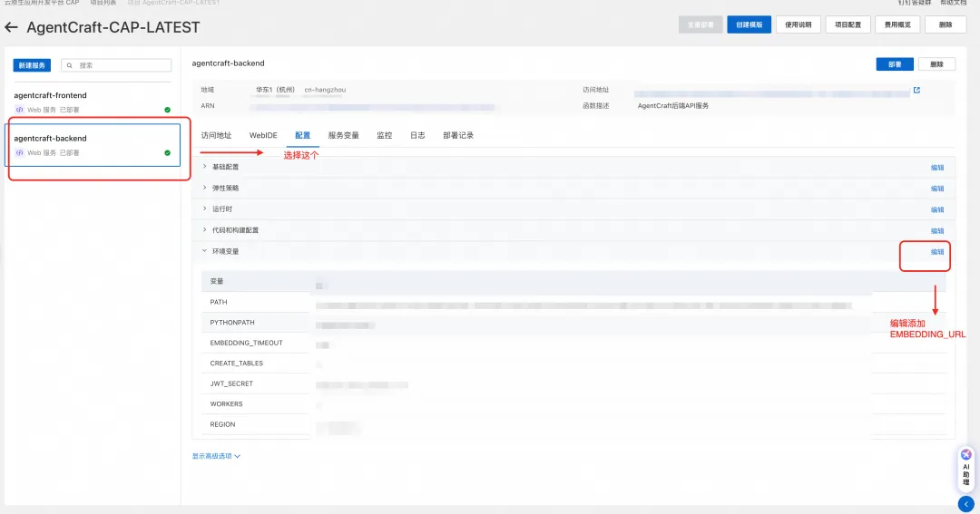Image resolution: width=980 pixels, height=514 pixels.
Task: Click the AgentCraft后端API服务 description text
Action: pos(673,106)
